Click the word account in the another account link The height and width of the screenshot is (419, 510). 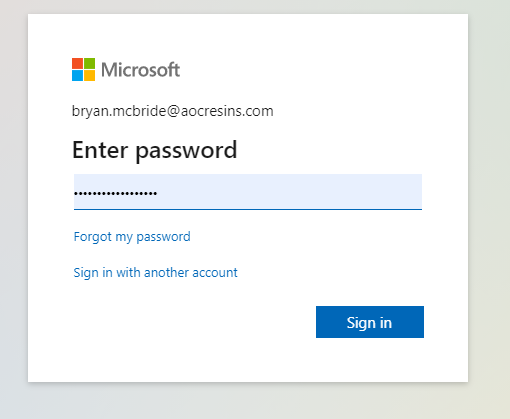[215, 273]
